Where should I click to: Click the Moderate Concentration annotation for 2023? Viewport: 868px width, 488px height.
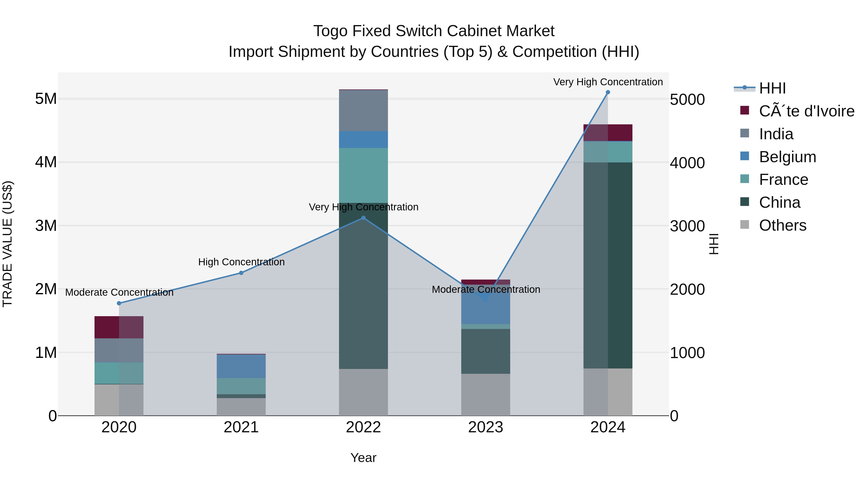coord(486,290)
